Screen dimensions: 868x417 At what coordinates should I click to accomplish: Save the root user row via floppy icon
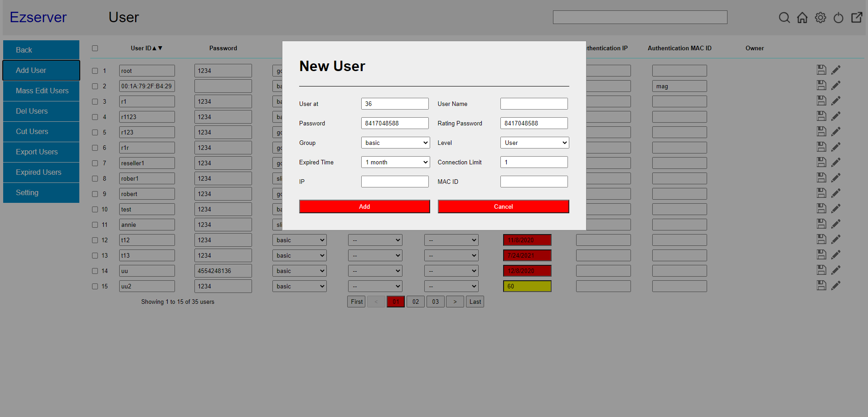click(821, 70)
